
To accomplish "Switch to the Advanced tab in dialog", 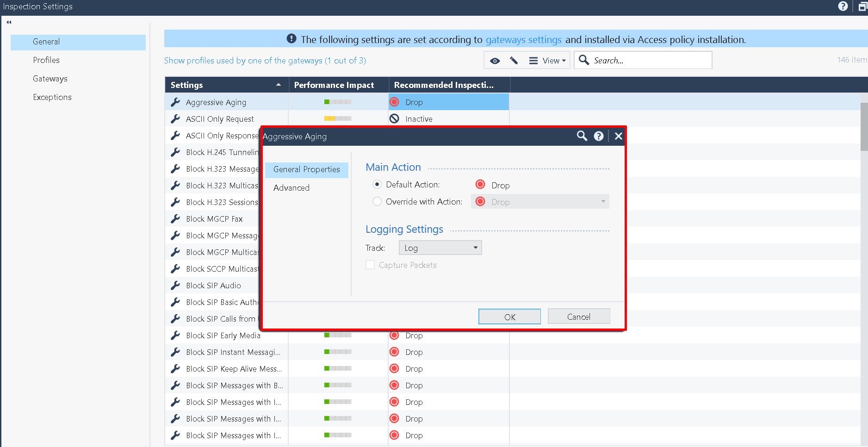I will (291, 188).
